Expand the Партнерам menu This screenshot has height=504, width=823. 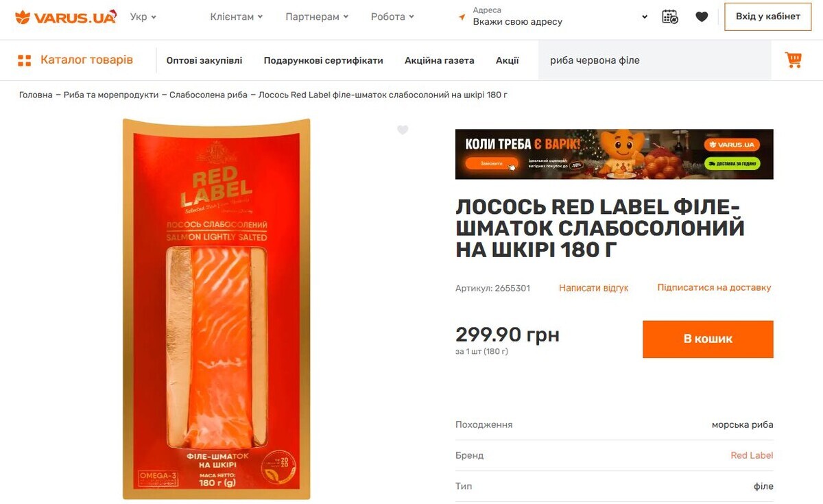317,16
